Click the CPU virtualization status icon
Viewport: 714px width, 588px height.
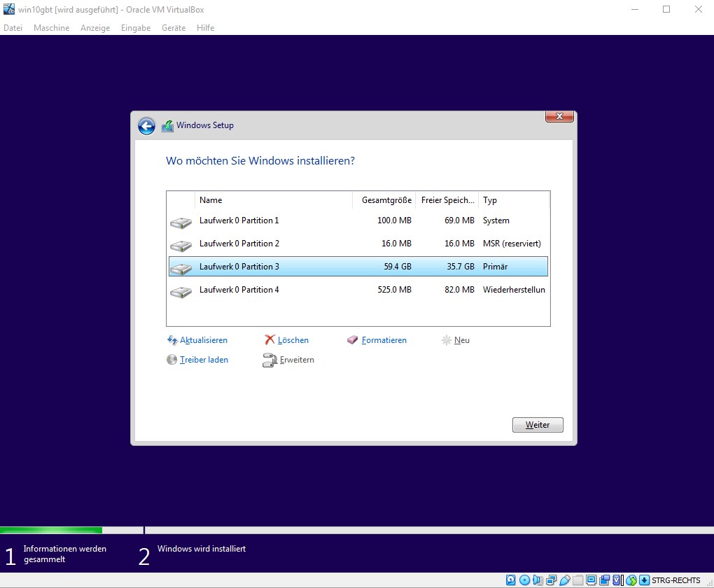point(618,580)
